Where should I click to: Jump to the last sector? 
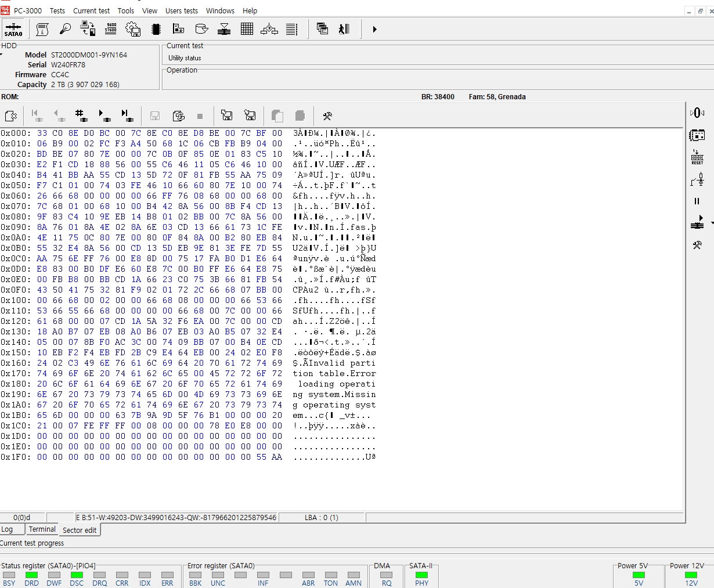tap(127, 116)
